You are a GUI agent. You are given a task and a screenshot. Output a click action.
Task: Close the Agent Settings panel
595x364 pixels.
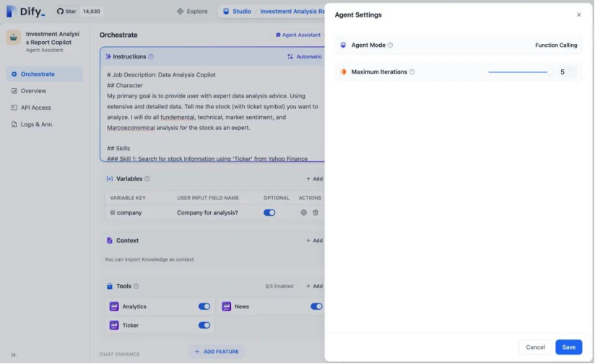click(x=578, y=14)
